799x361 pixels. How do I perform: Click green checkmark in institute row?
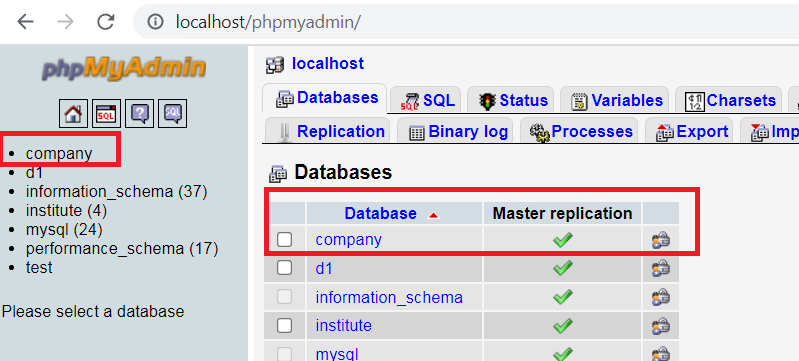563,325
